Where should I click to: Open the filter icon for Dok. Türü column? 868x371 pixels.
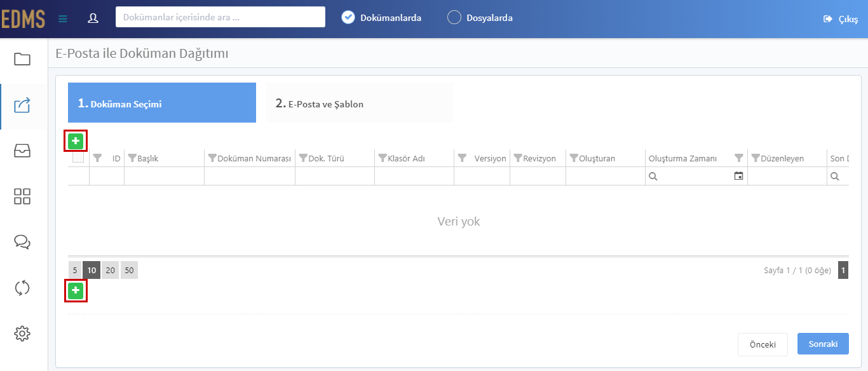point(303,158)
